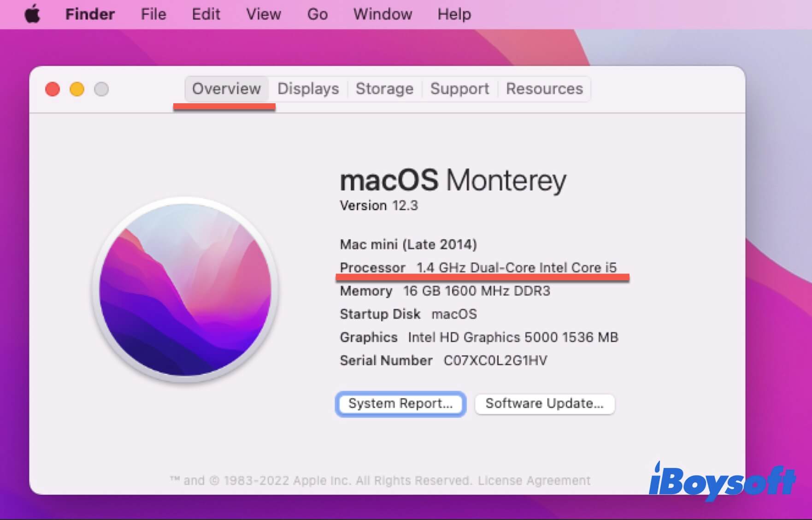Select the Overview tab
This screenshot has height=520, width=812.
(x=226, y=89)
